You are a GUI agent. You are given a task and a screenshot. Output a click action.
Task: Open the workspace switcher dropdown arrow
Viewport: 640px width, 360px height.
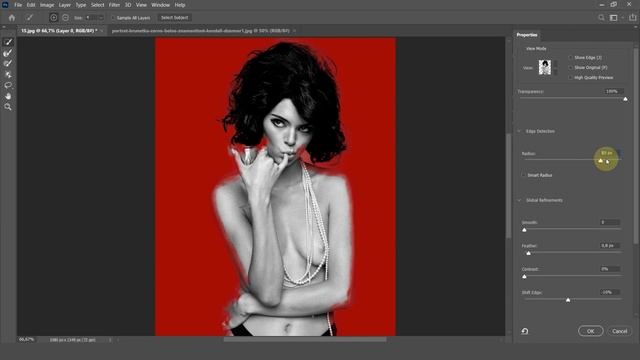point(622,18)
